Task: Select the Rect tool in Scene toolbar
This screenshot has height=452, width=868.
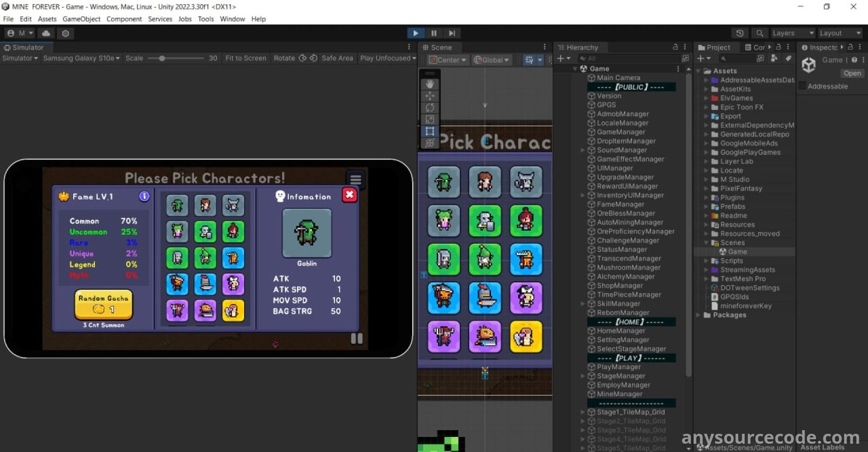Action: (x=430, y=131)
